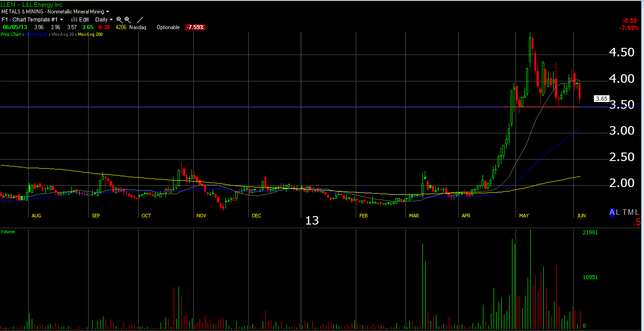Click the 21901 volume axis label
644x331 pixels.
click(590, 233)
